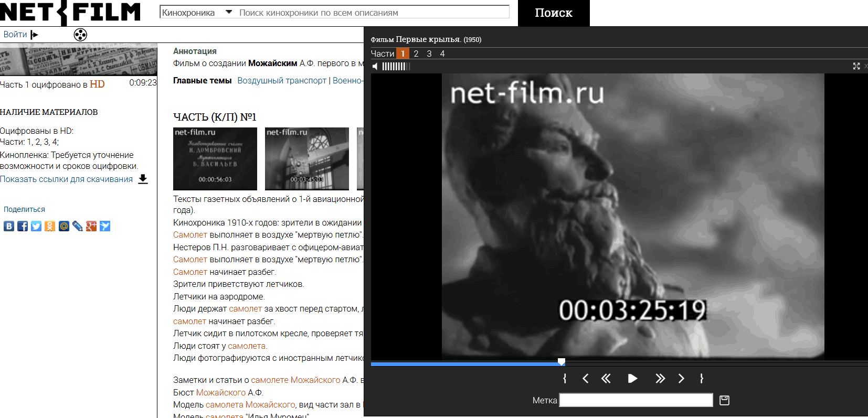Step one frame forward in player
Screen dimensions: 868x418
(x=681, y=378)
